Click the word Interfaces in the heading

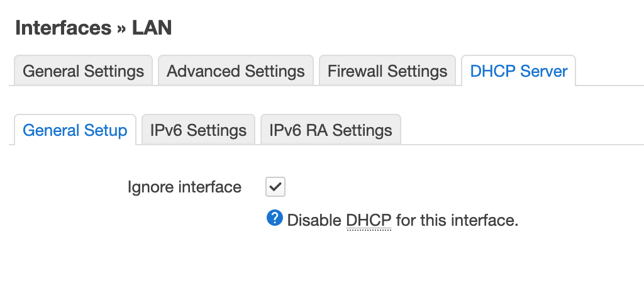tap(64, 28)
